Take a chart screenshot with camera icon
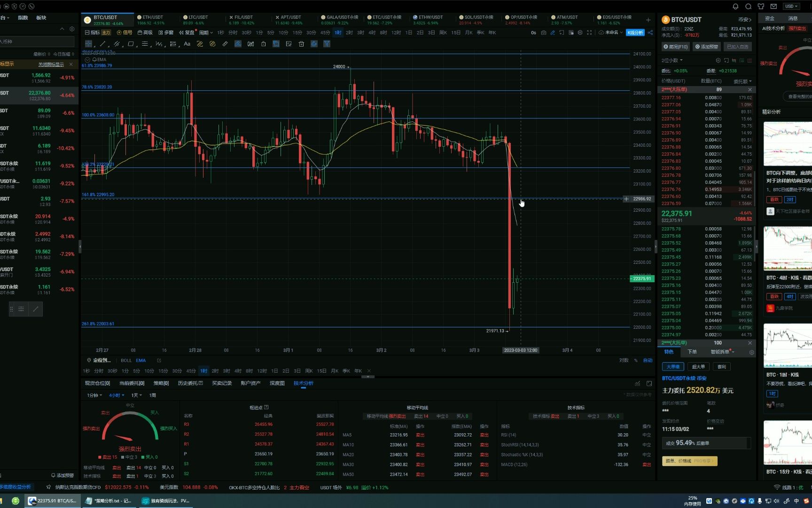 point(544,33)
